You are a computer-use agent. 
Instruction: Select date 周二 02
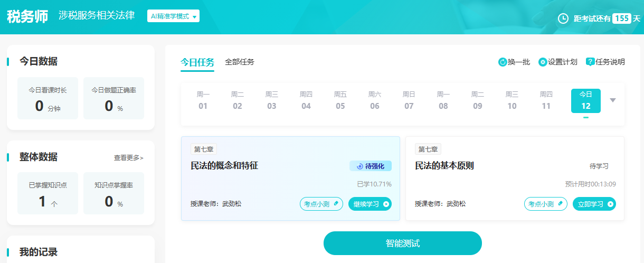238,100
